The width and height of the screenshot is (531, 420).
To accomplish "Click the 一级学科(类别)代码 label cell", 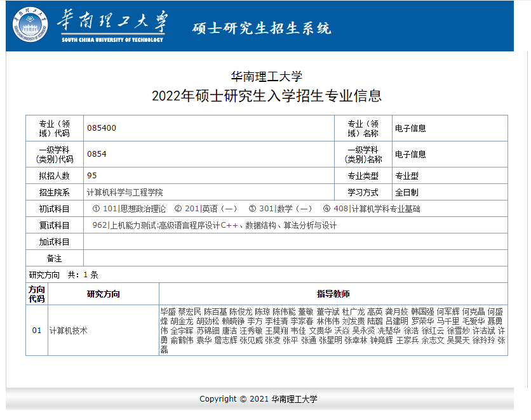I will coord(55,154).
